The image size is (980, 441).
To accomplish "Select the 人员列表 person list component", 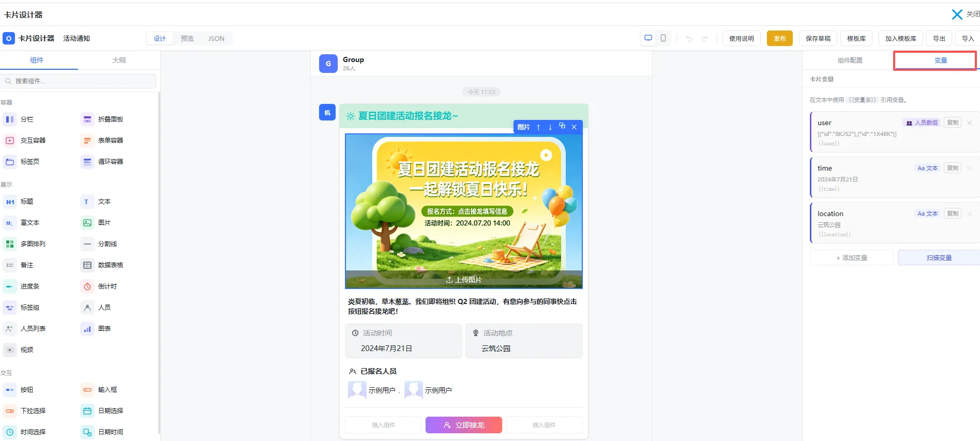I will click(25, 329).
